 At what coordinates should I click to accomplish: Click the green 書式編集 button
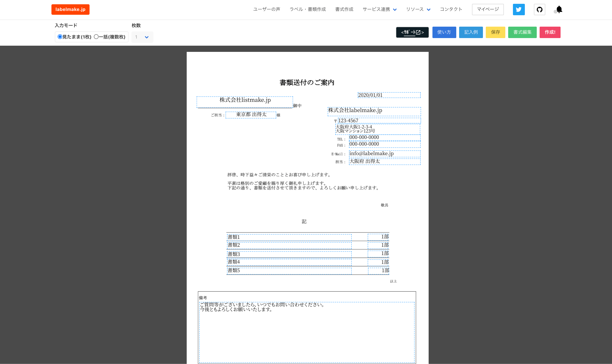coord(522,32)
